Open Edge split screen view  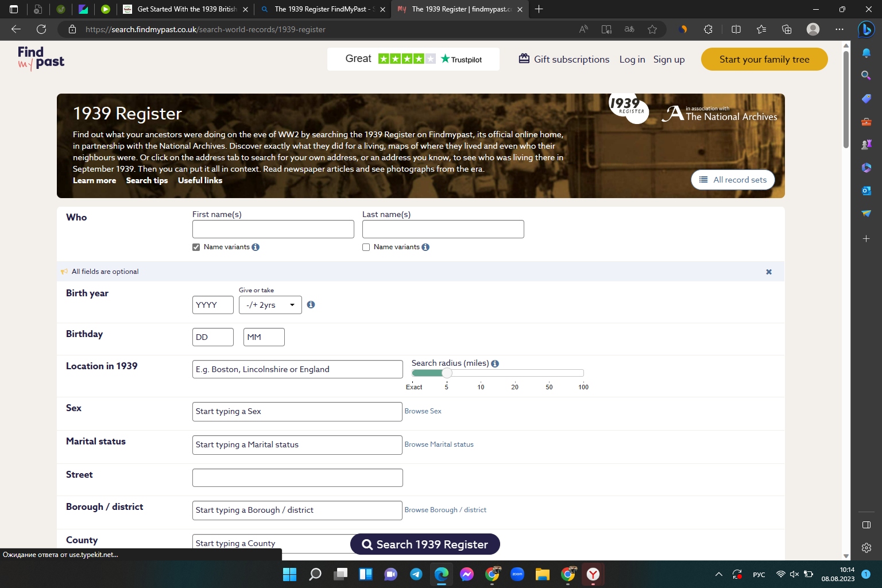[x=736, y=29]
